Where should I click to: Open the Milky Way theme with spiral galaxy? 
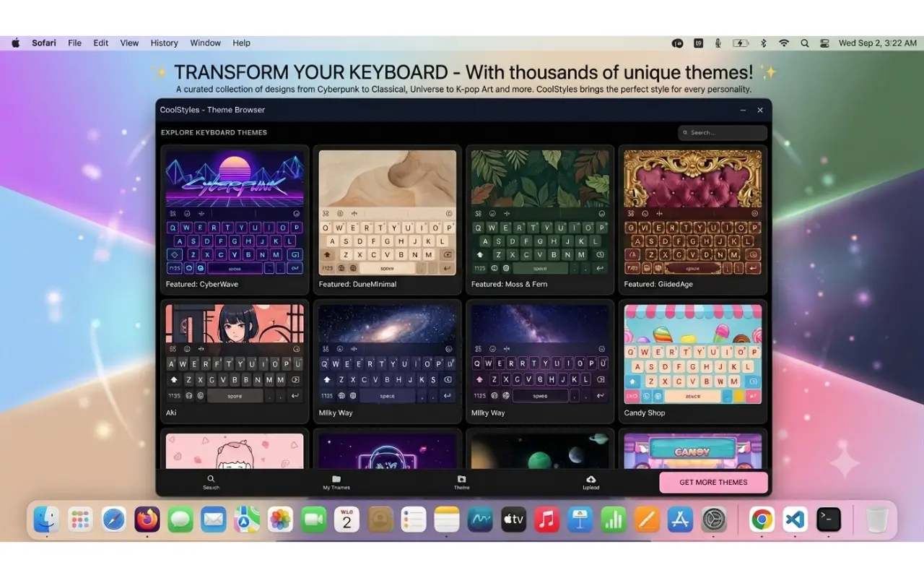(388, 361)
